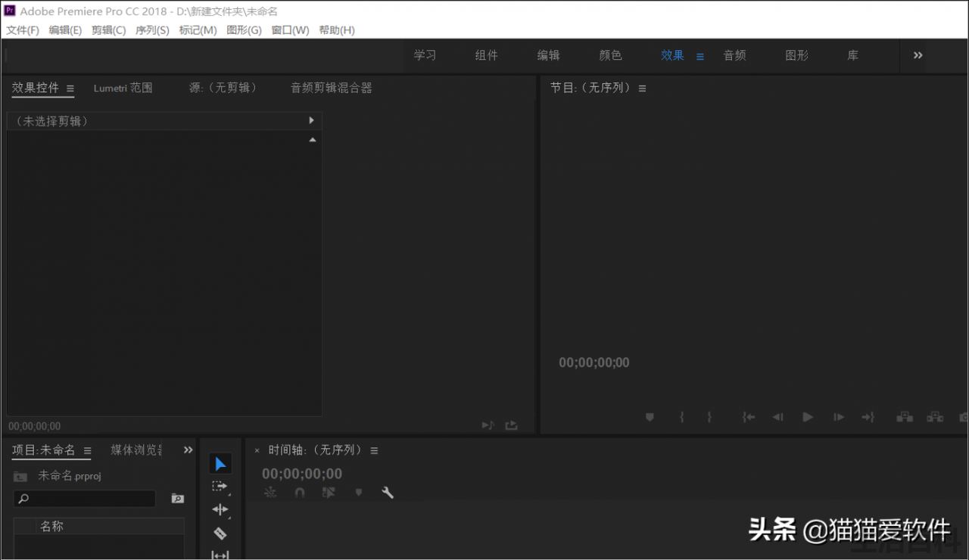Click the project search field
The image size is (969, 560).
coord(85,499)
